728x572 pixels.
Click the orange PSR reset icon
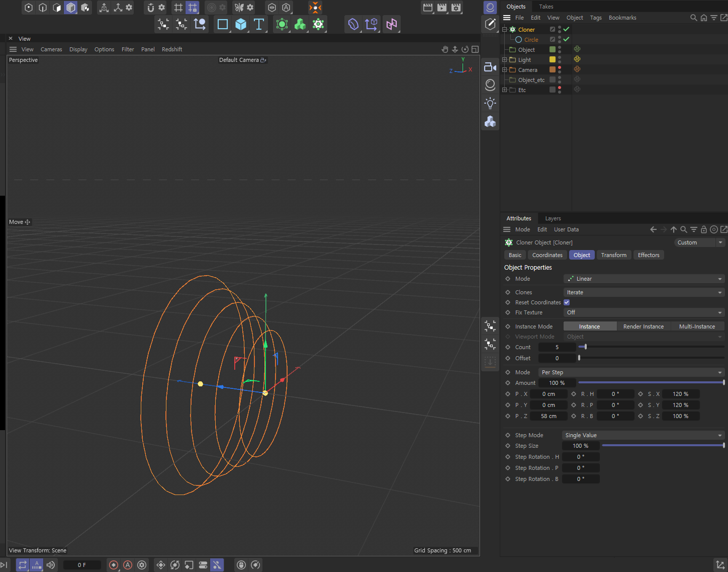315,8
